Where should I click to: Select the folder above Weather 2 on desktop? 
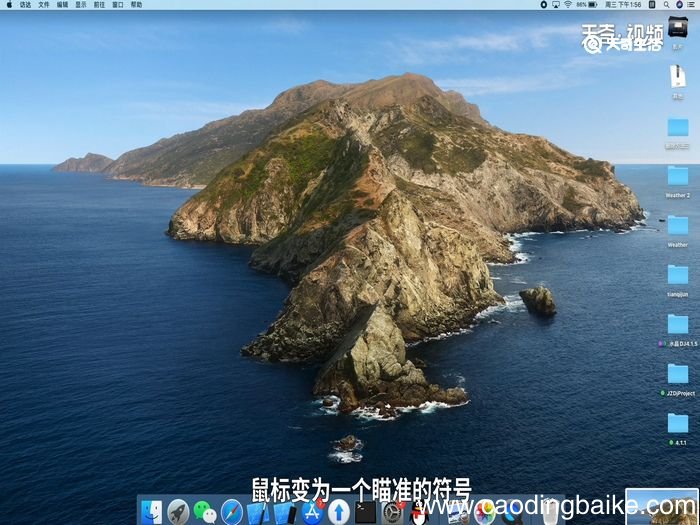(678, 127)
